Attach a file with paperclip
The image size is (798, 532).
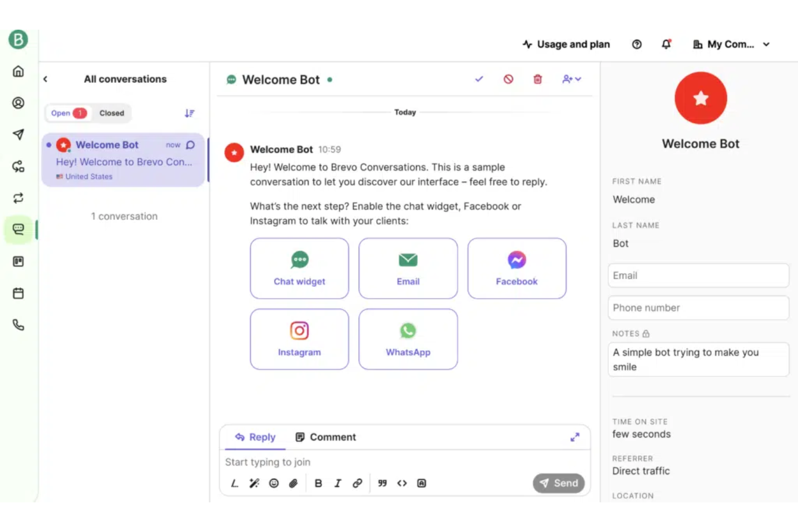(293, 483)
